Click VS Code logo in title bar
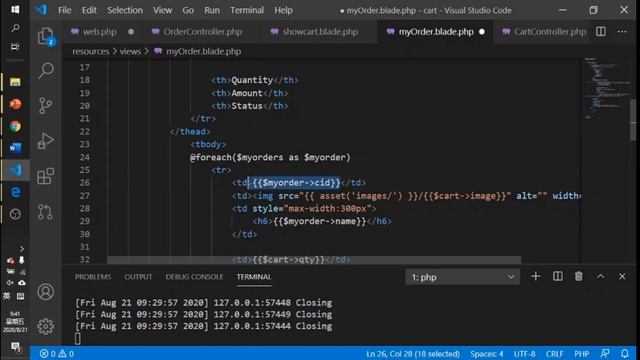Image resolution: width=640 pixels, height=360 pixels. coord(41,10)
